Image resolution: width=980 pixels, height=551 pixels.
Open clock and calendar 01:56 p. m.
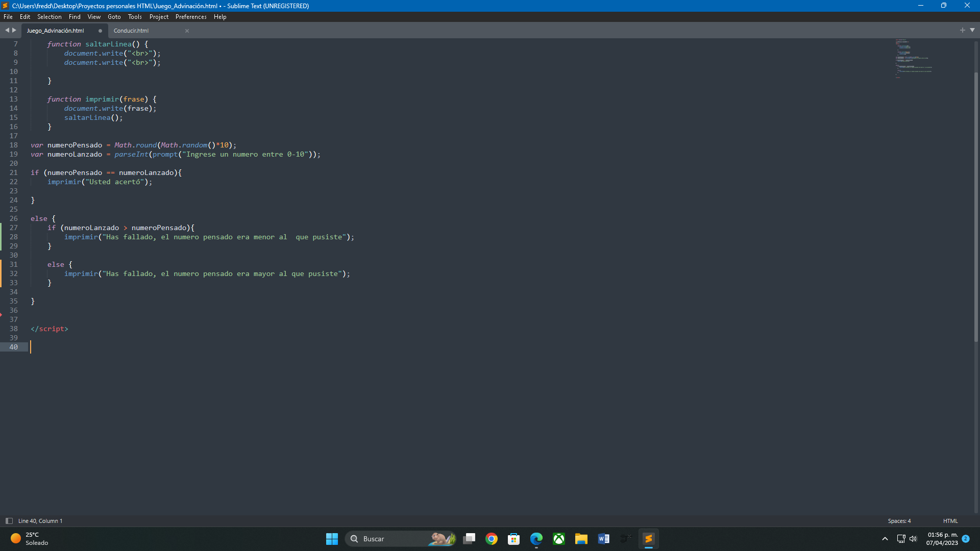(x=942, y=539)
